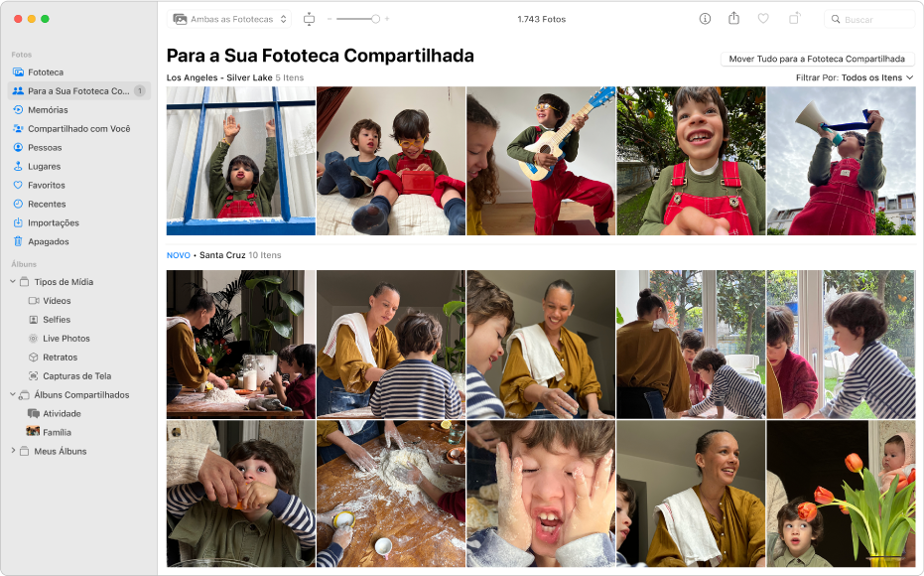Screen dimensions: 924x576
Task: Click the Rotate icon in the toolbar
Action: [794, 18]
